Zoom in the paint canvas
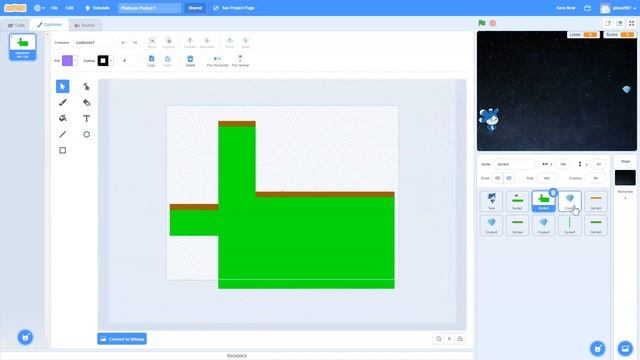The width and height of the screenshot is (640, 360). [x=460, y=339]
